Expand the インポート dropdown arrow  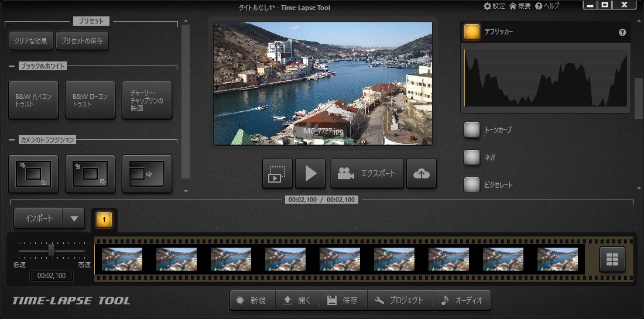pos(74,218)
